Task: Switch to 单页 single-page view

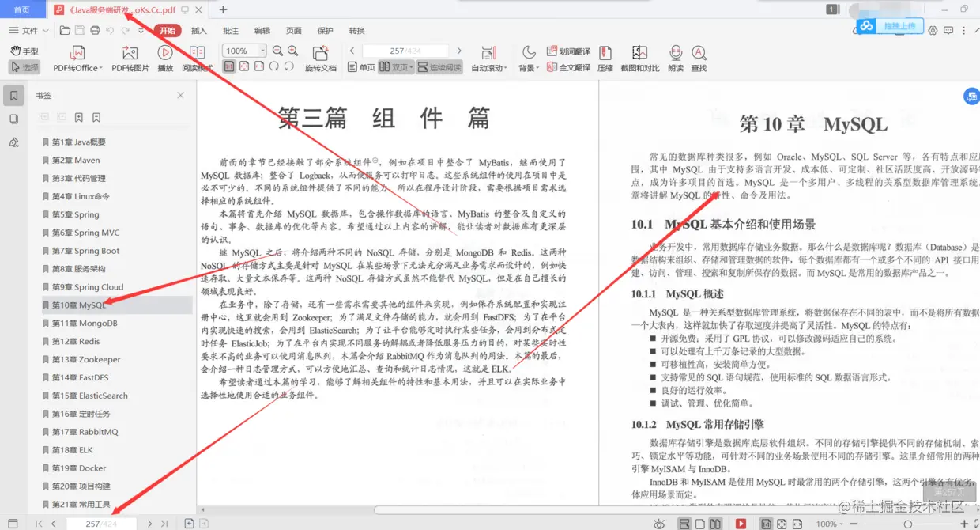Action: [x=362, y=67]
